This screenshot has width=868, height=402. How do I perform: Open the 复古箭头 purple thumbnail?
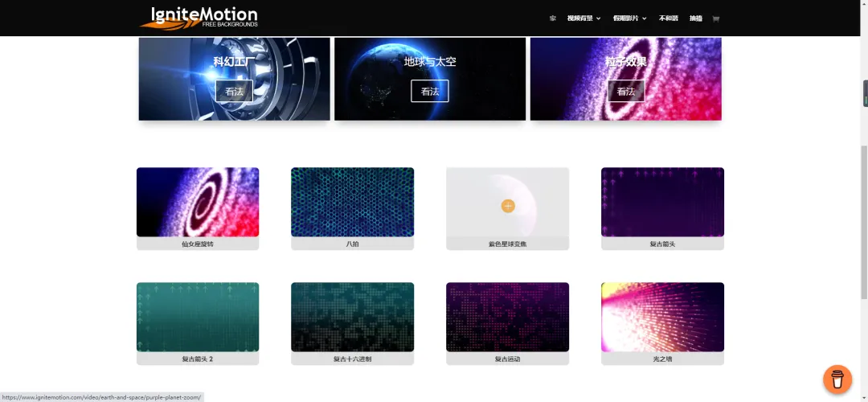662,202
